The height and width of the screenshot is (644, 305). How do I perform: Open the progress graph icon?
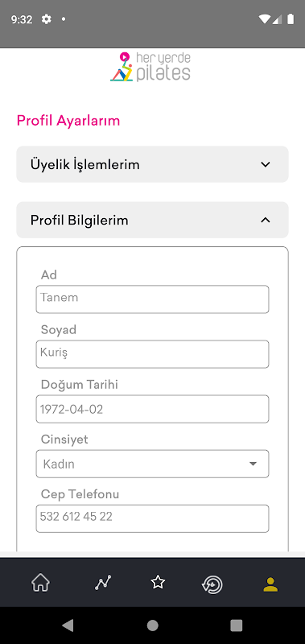103,583
